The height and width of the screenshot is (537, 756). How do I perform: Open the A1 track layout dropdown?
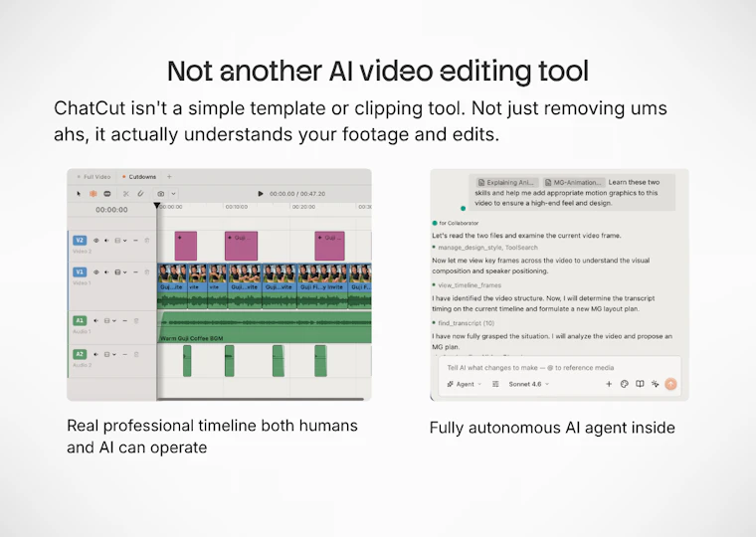[110, 320]
